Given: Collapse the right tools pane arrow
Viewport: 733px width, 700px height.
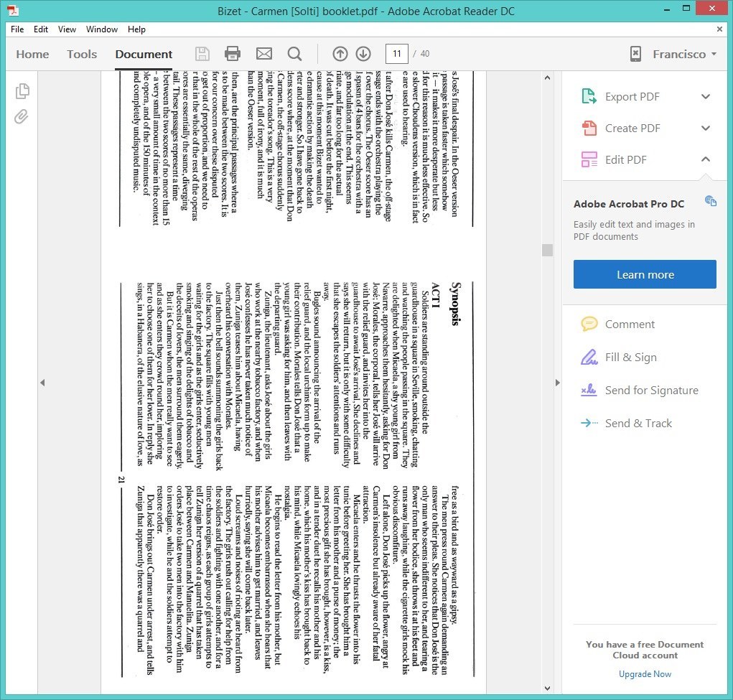Looking at the screenshot, I should (x=557, y=383).
